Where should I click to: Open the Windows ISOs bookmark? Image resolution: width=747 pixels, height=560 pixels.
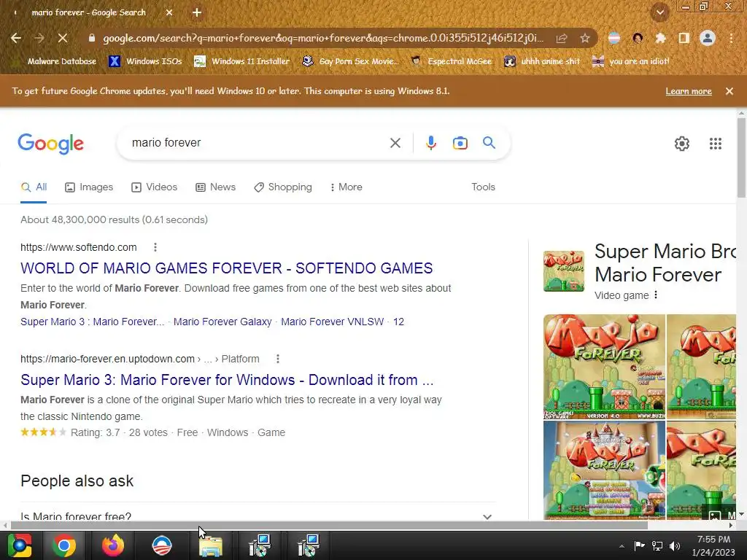(145, 61)
